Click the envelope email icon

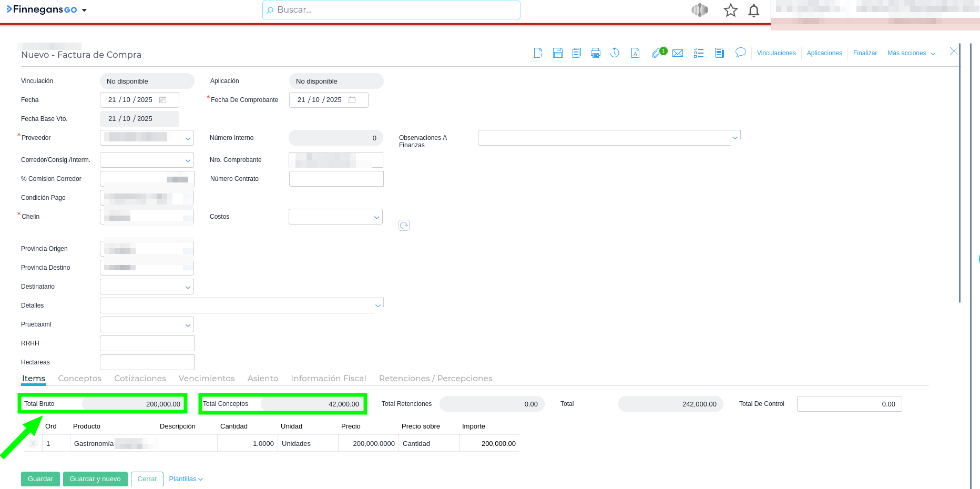pyautogui.click(x=678, y=53)
